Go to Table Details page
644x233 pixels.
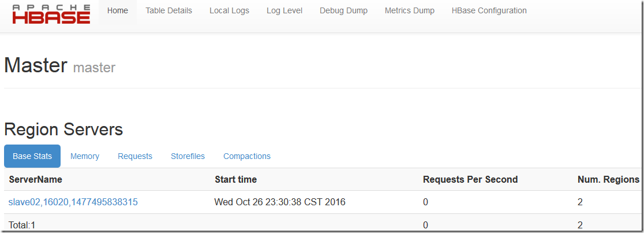(x=169, y=11)
